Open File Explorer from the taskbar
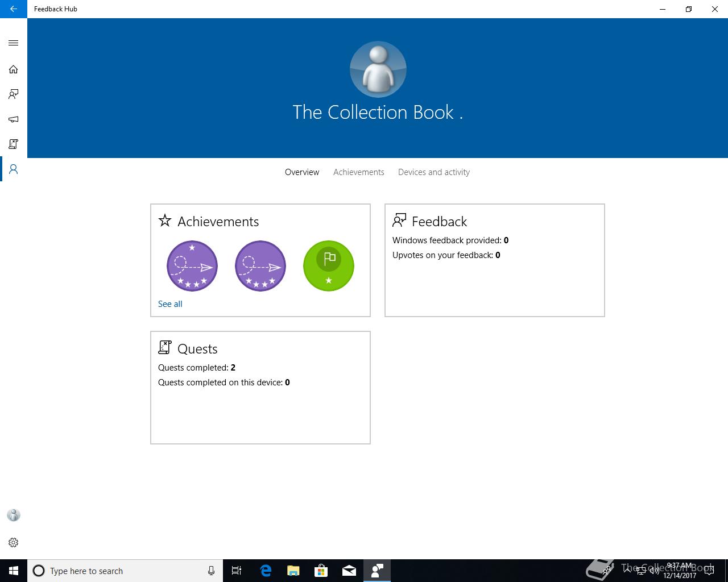 point(293,571)
